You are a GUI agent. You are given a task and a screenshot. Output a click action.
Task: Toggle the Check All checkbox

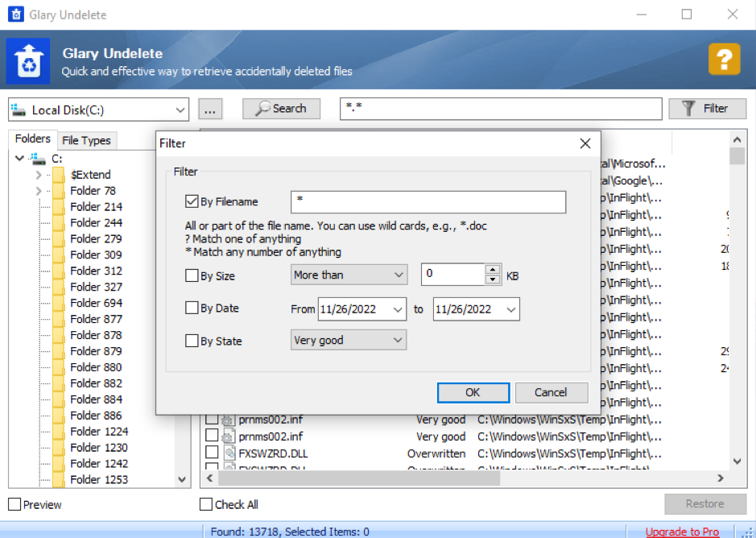[x=206, y=504]
